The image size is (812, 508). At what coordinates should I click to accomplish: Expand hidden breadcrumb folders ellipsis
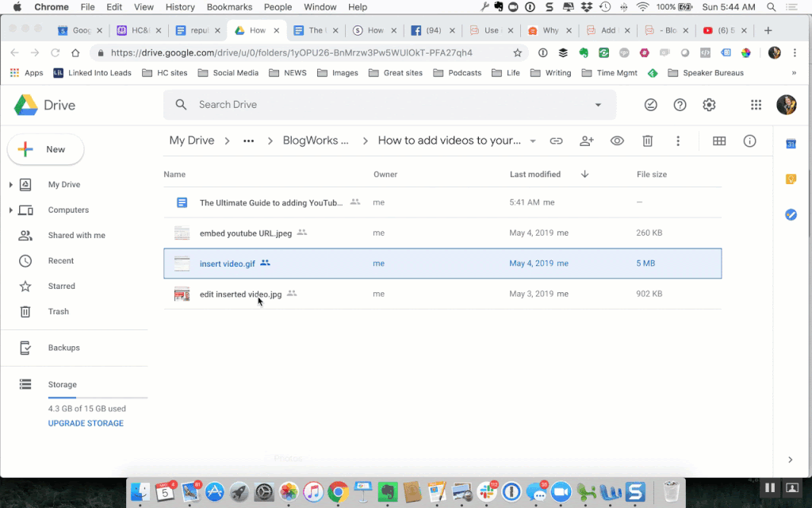[248, 141]
